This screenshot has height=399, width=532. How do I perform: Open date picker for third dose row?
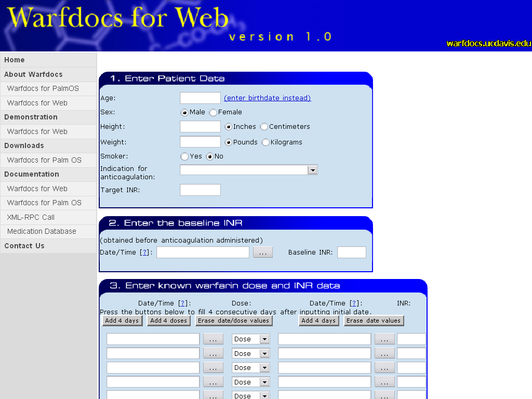[213, 368]
